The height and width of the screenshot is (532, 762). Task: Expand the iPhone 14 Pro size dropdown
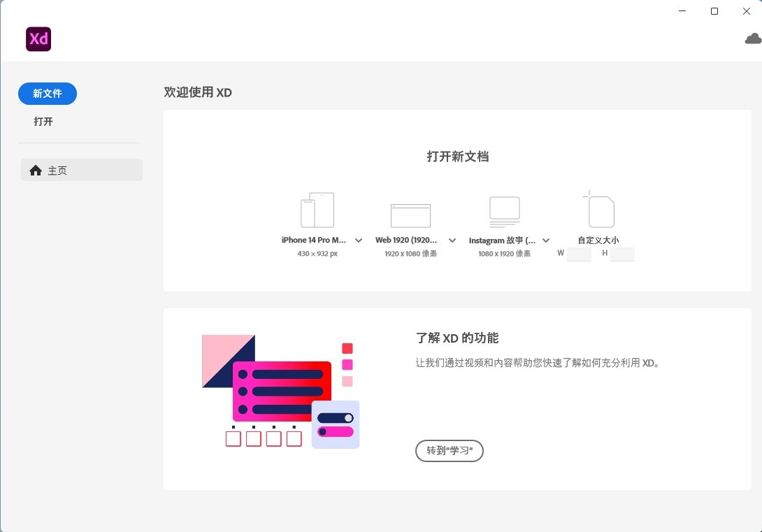(359, 240)
